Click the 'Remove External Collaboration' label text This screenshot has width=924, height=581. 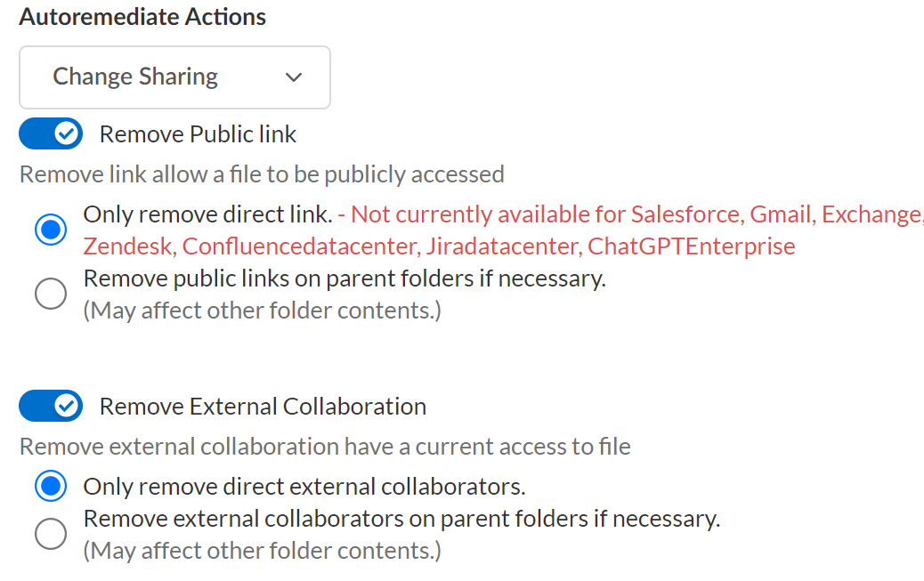(263, 407)
